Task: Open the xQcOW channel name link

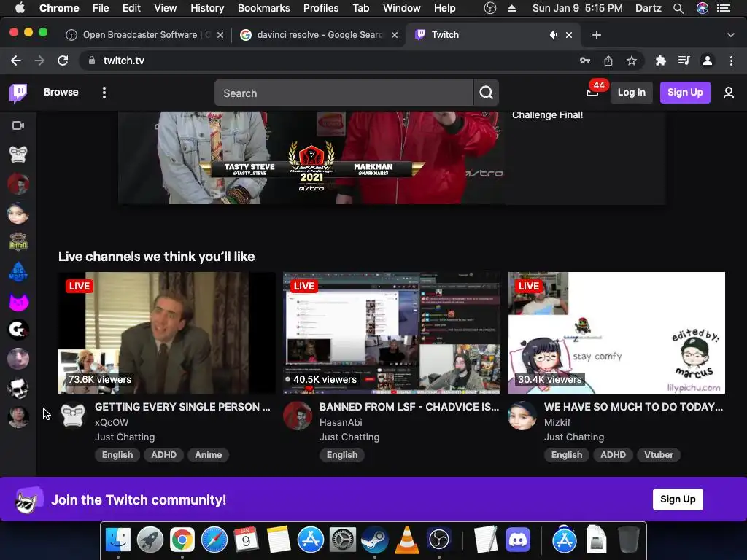Action: click(x=112, y=422)
